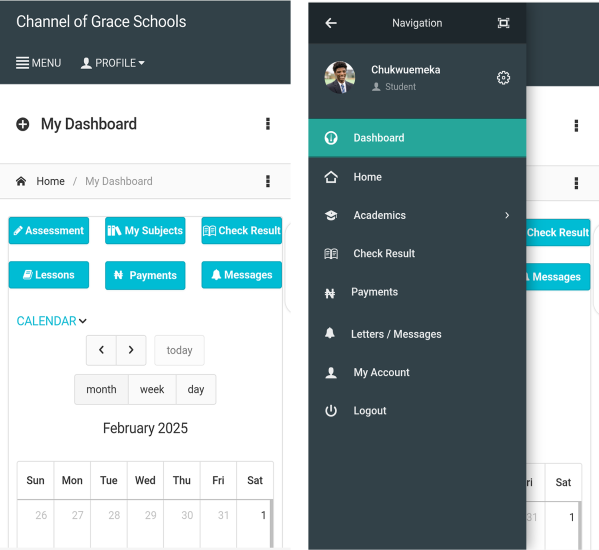Open the Assessment button
The height and width of the screenshot is (550, 599).
point(49,231)
